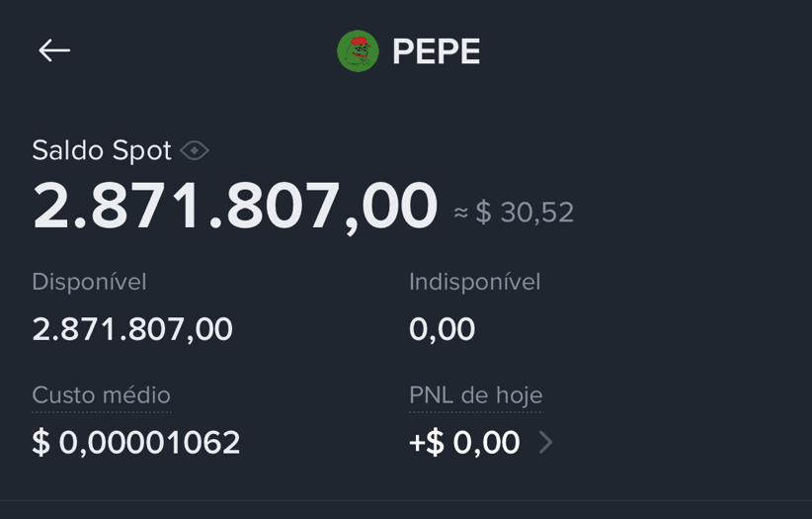
Task: Tap the plus sign in today's PNL
Action: pos(416,443)
